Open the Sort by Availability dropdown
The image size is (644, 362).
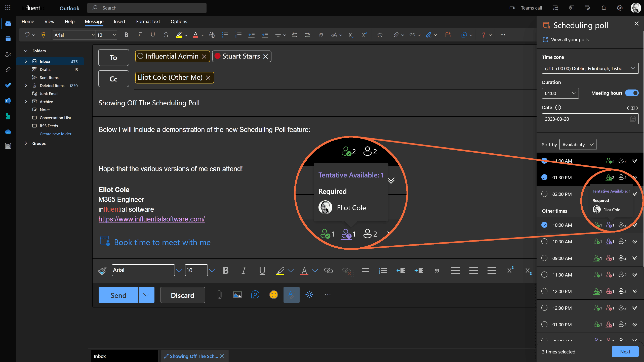[x=578, y=145]
